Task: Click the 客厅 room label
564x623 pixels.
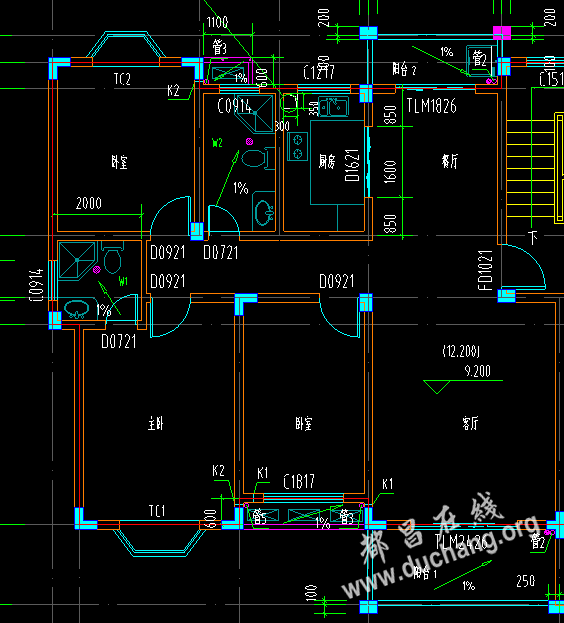Action: [471, 423]
